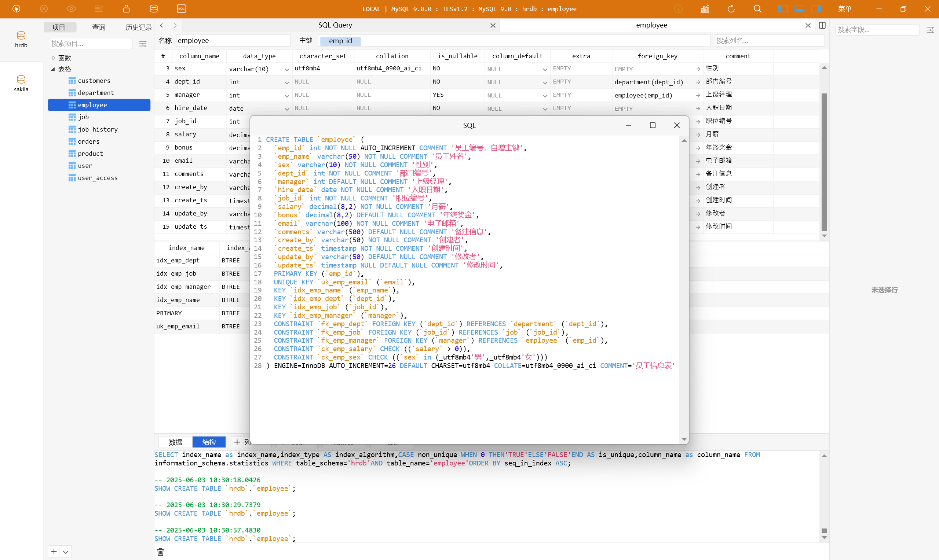Image resolution: width=939 pixels, height=560 pixels.
Task: Open data_type dropdown for sex column
Action: coord(286,69)
